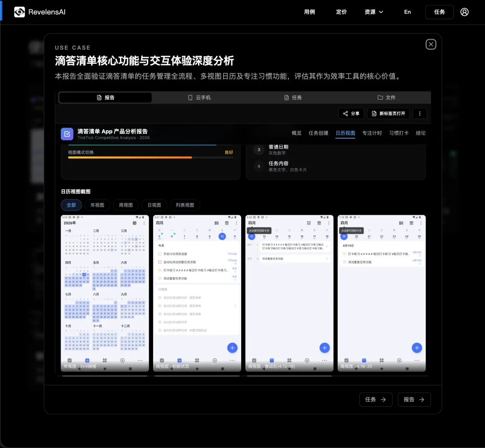This screenshot has width=485, height=448.
Task: Switch to the 文件 tab
Action: [386, 97]
